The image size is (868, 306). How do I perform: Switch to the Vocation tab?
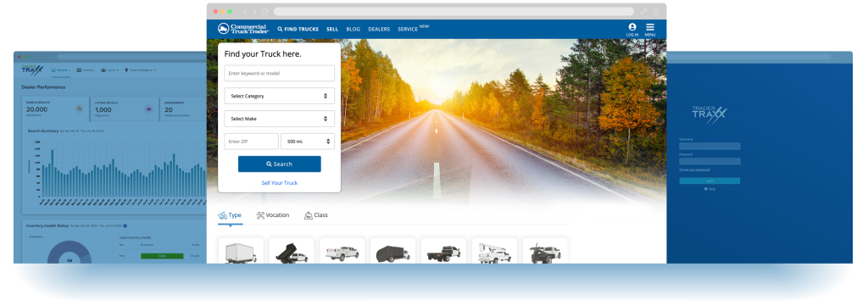pos(273,215)
